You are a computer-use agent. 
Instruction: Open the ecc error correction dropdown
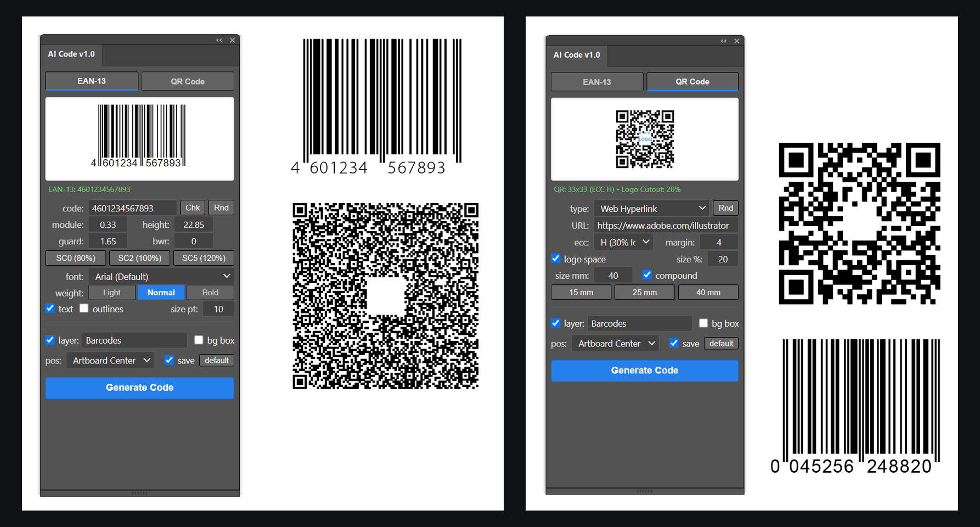point(624,242)
